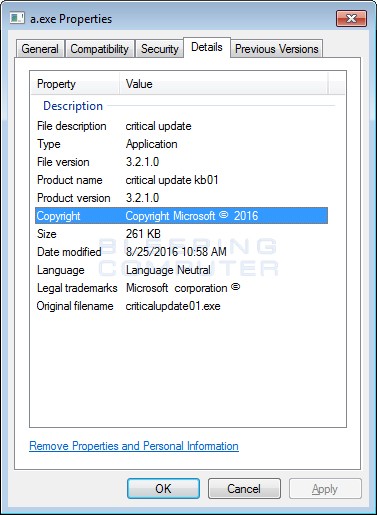The height and width of the screenshot is (515, 377).
Task: Select the Details tab
Action: point(207,47)
